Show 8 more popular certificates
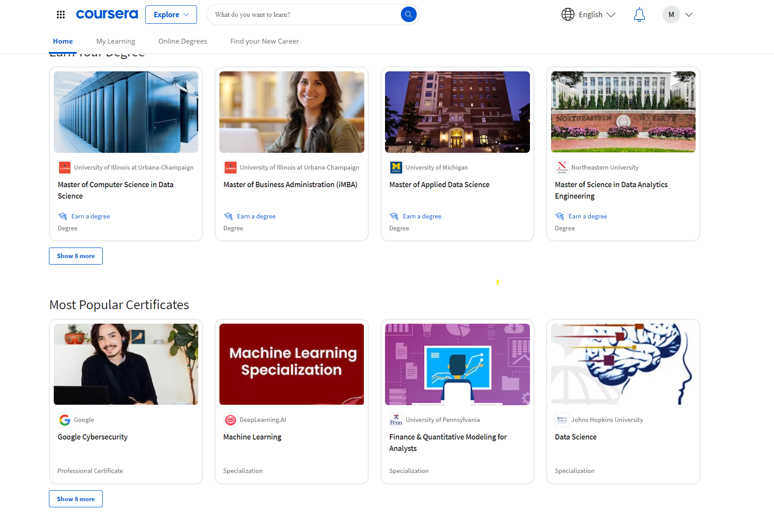The width and height of the screenshot is (774, 532). [x=76, y=499]
